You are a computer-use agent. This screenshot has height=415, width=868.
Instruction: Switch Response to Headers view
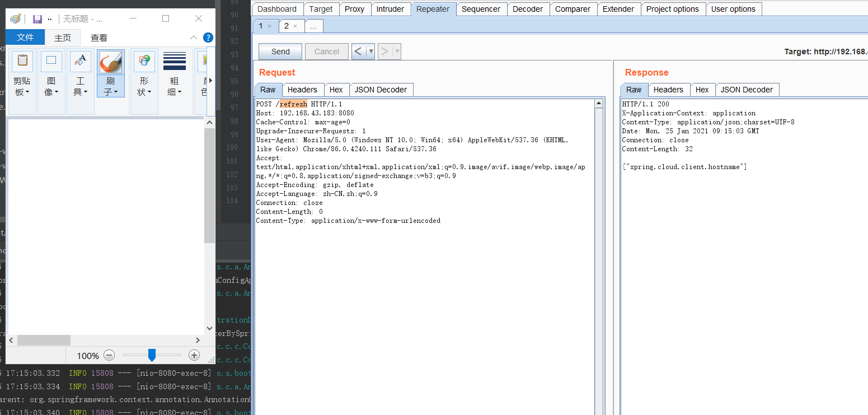coord(668,90)
